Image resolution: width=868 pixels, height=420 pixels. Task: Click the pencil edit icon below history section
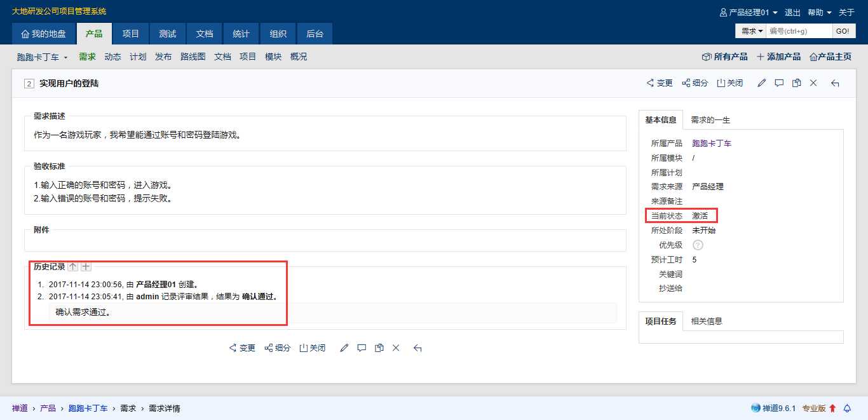click(x=344, y=348)
